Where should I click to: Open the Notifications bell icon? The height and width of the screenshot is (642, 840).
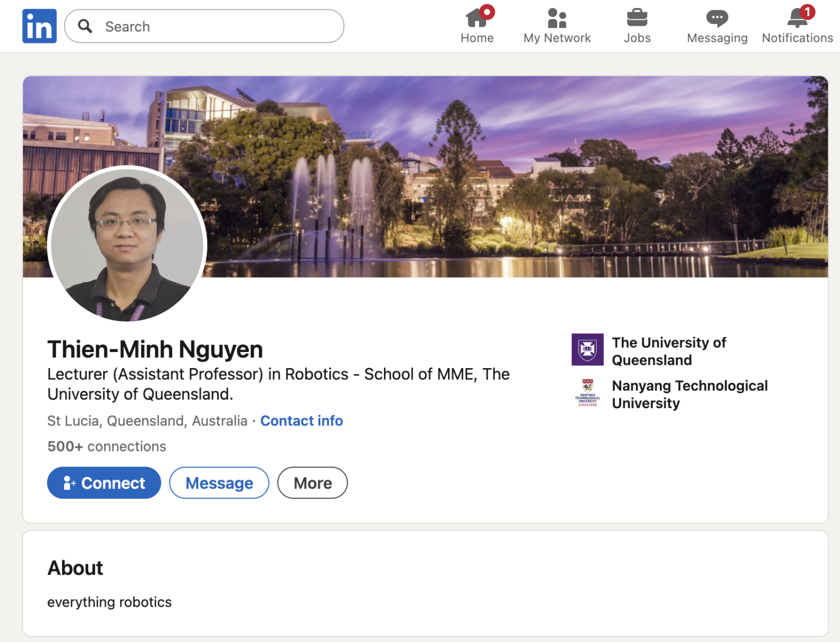(x=796, y=20)
